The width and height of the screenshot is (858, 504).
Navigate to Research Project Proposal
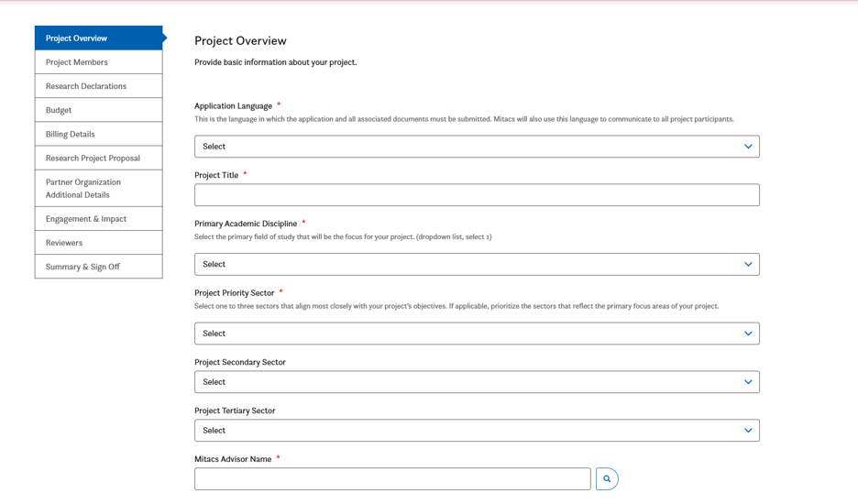(99, 159)
